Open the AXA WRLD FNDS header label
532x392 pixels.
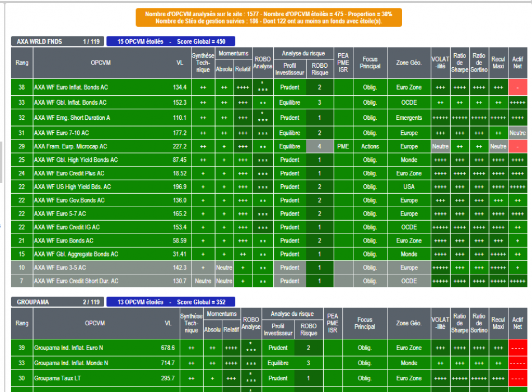[58, 41]
